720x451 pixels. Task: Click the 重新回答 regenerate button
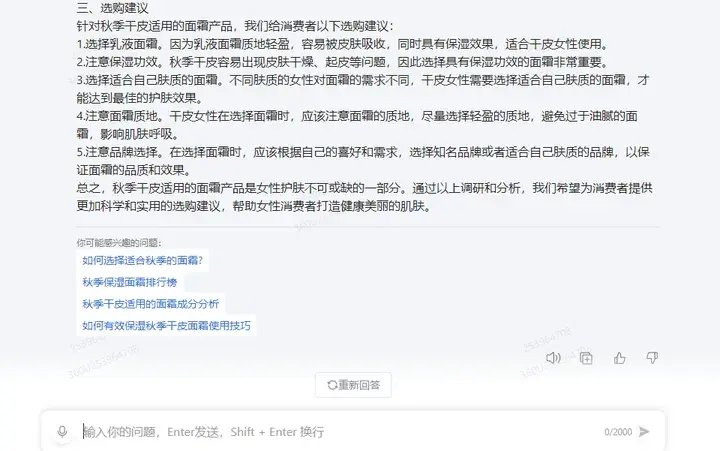(353, 385)
